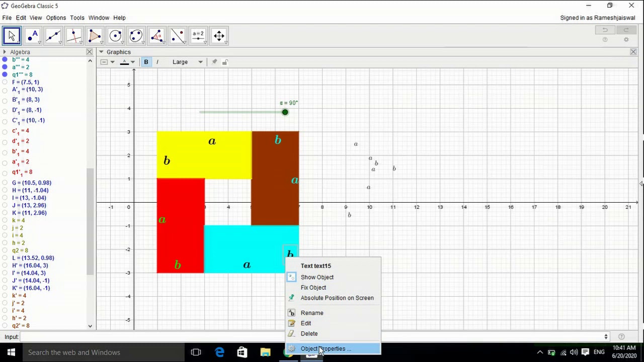
Task: Open the input bar history dropdown
Action: pos(606,337)
